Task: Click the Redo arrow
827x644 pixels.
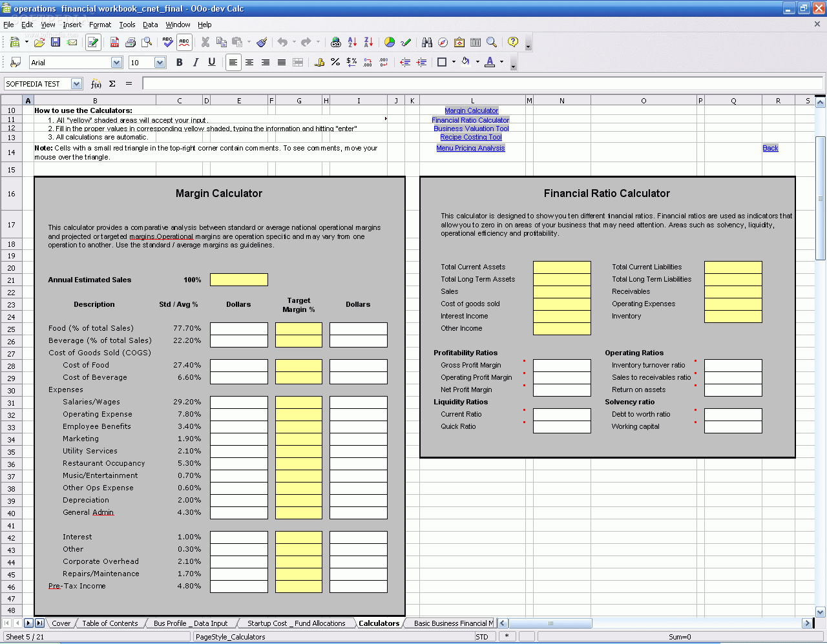Action: pyautogui.click(x=306, y=42)
